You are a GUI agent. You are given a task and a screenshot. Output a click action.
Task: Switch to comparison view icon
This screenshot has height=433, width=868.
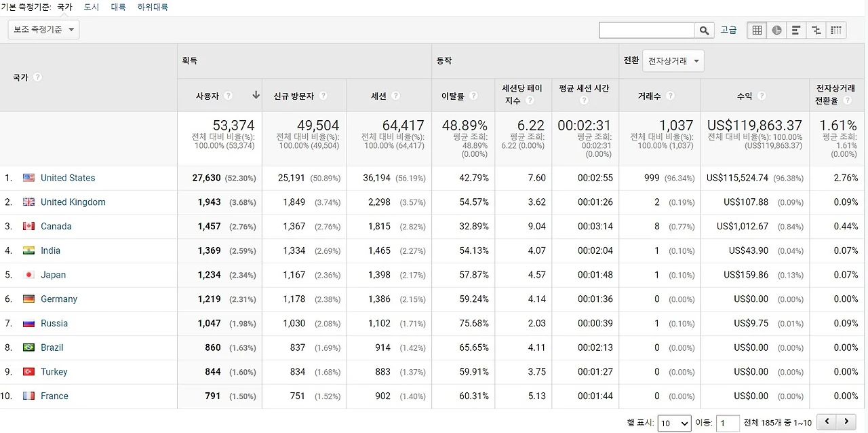[x=816, y=31]
